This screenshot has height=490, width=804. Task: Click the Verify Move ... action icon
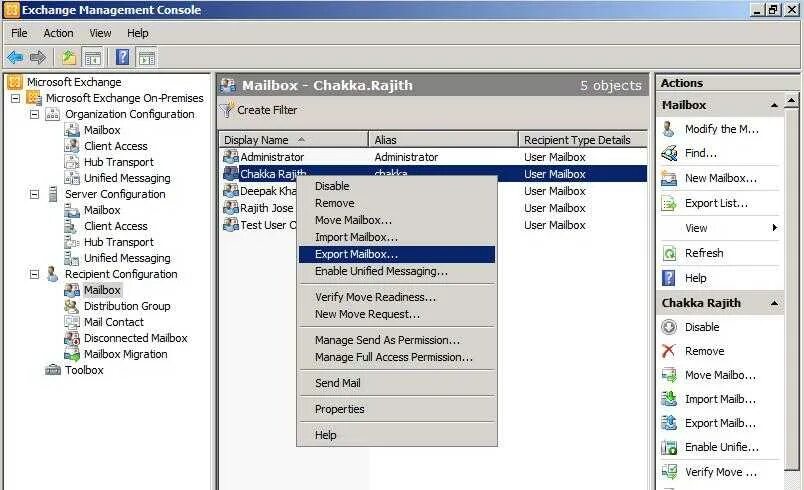pyautogui.click(x=669, y=472)
